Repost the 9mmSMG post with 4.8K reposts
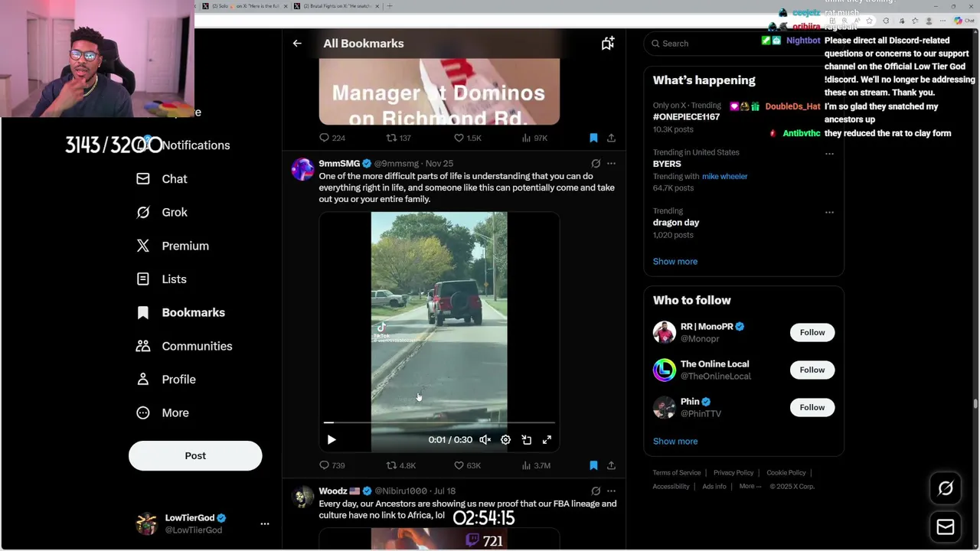The image size is (980, 551). (400, 465)
